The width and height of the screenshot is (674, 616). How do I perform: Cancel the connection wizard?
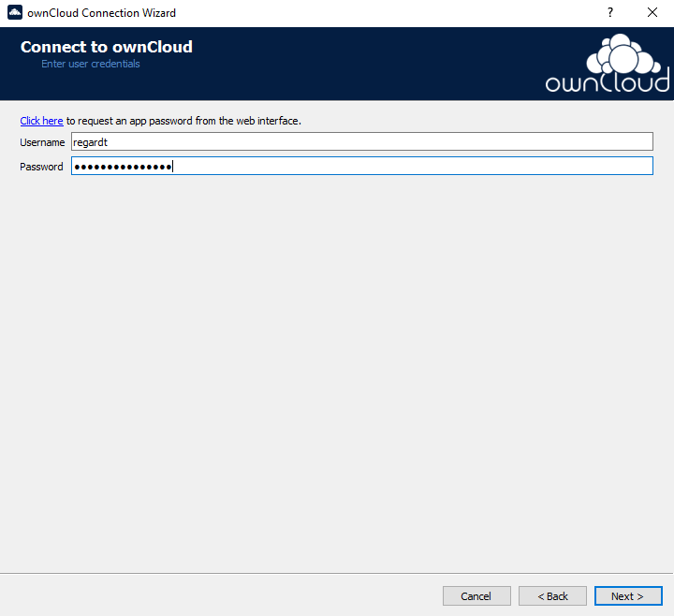pos(476,595)
